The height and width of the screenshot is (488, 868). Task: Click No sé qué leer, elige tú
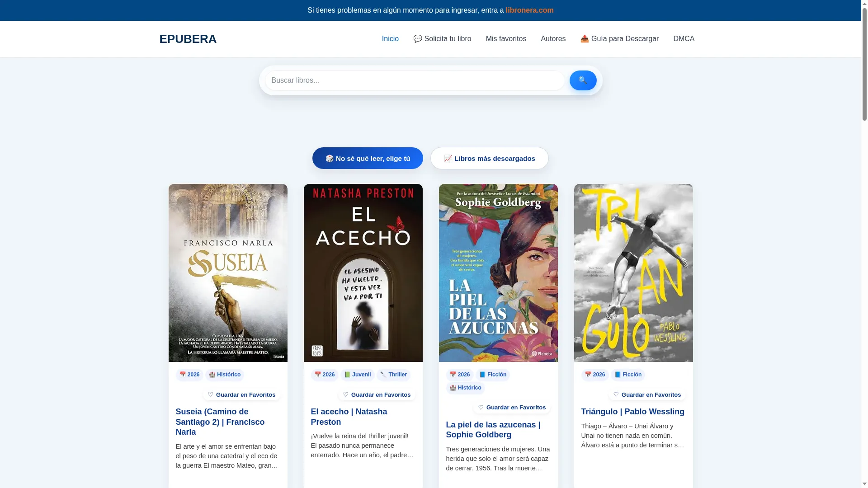368,158
